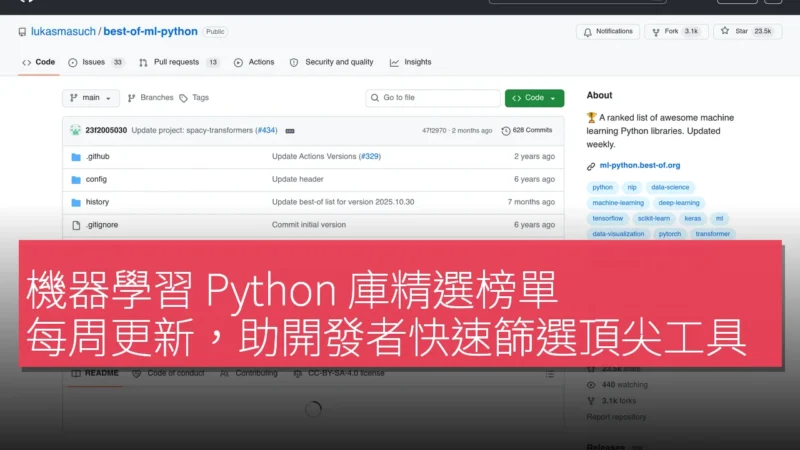This screenshot has height=450, width=800.
Task: Open the Notifications button
Action: coord(608,32)
